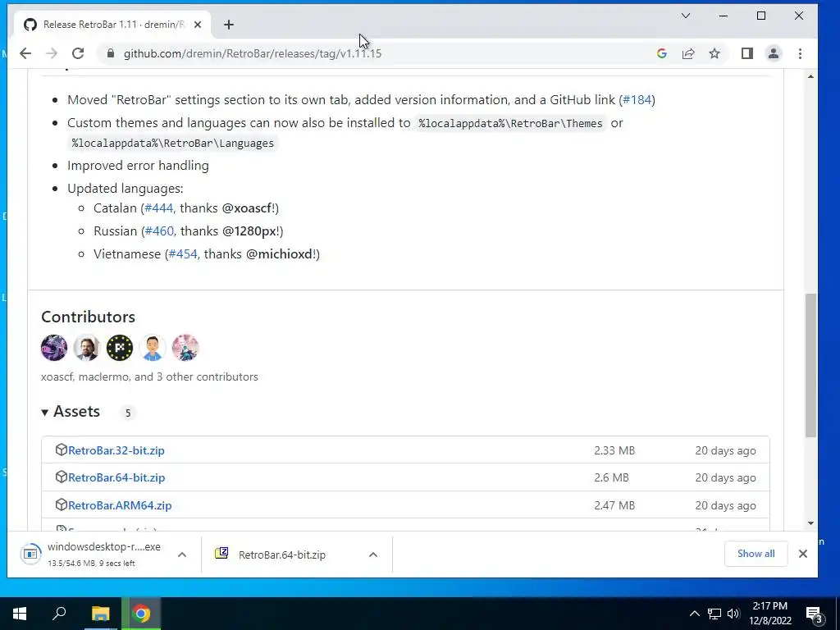Go back to the previous page
The height and width of the screenshot is (630, 840).
25,53
